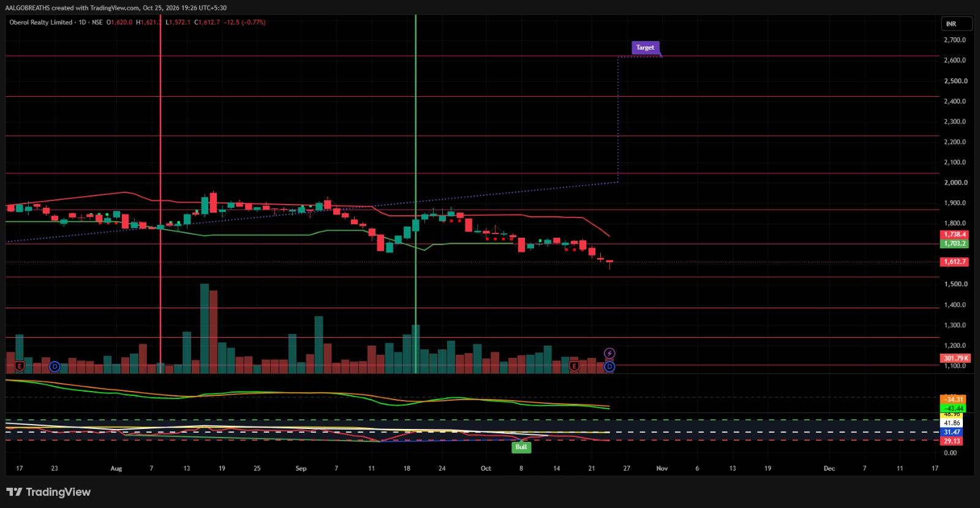The height and width of the screenshot is (508, 980).
Task: Click the Oct label on time axis
Action: (x=486, y=468)
